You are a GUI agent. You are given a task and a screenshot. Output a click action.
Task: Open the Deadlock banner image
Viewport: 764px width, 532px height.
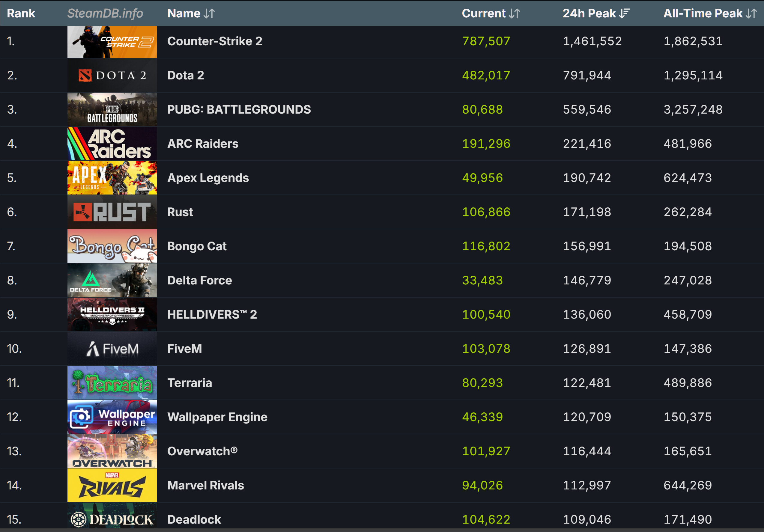tap(112, 516)
